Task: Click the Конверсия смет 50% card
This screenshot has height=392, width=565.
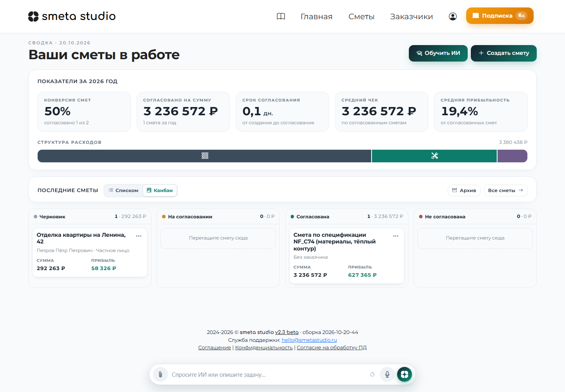Action: pyautogui.click(x=84, y=112)
